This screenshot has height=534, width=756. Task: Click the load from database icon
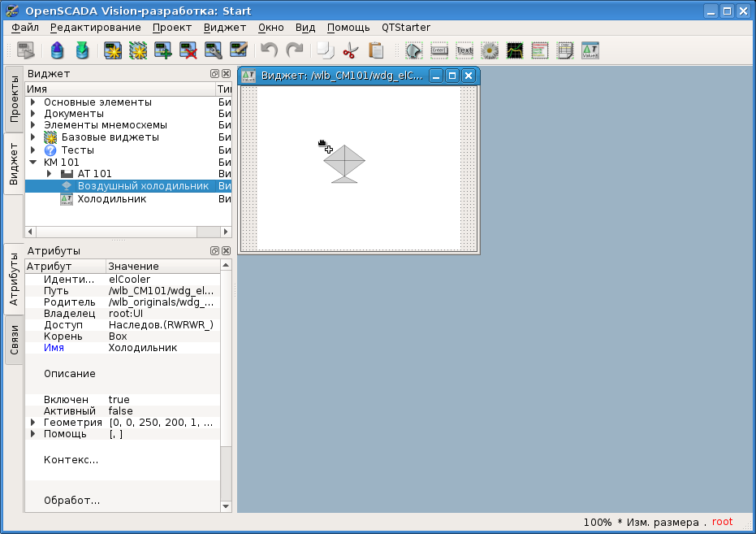coord(57,51)
